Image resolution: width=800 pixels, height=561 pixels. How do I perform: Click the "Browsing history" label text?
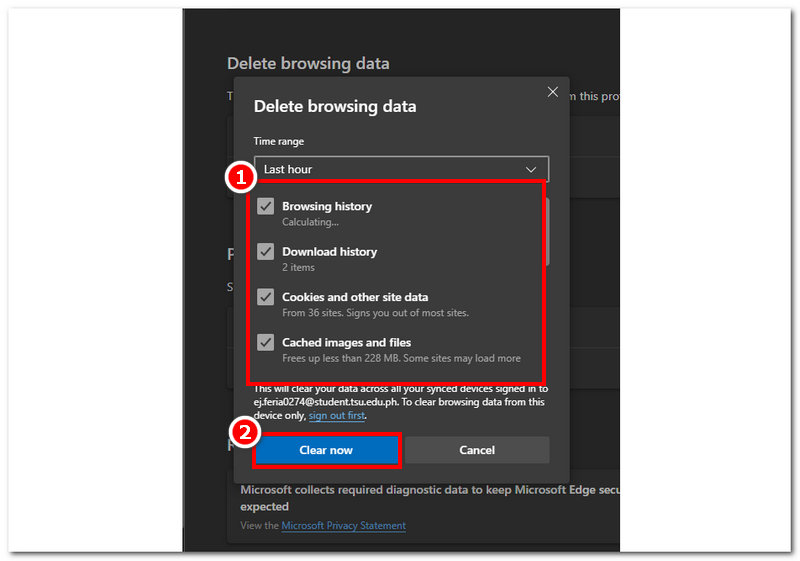327,206
